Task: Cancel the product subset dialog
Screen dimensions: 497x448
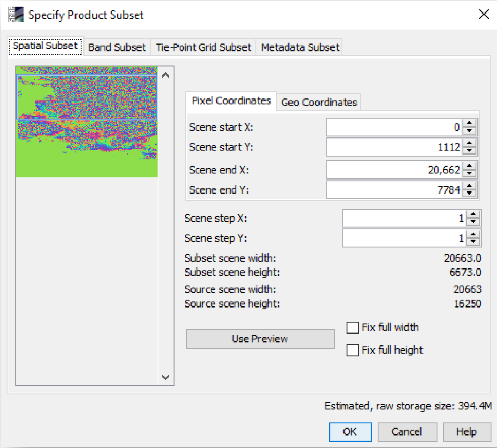Action: 407,432
